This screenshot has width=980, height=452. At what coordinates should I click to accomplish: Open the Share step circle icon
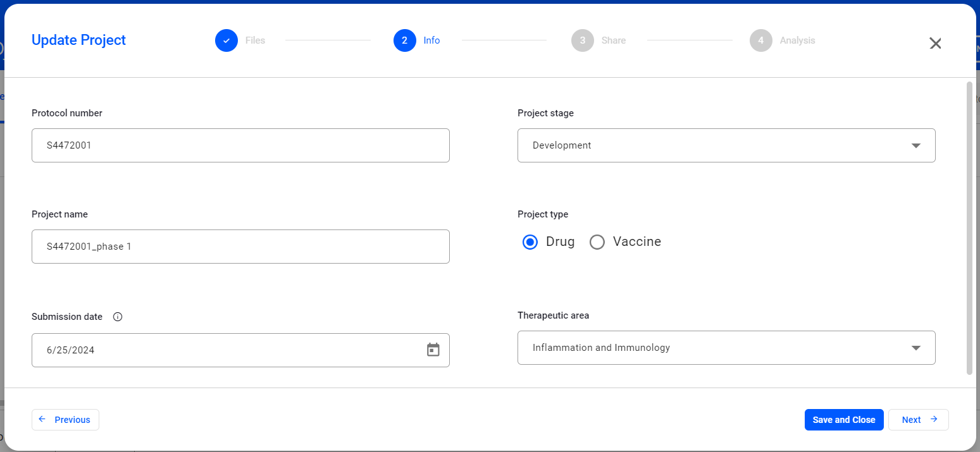582,40
